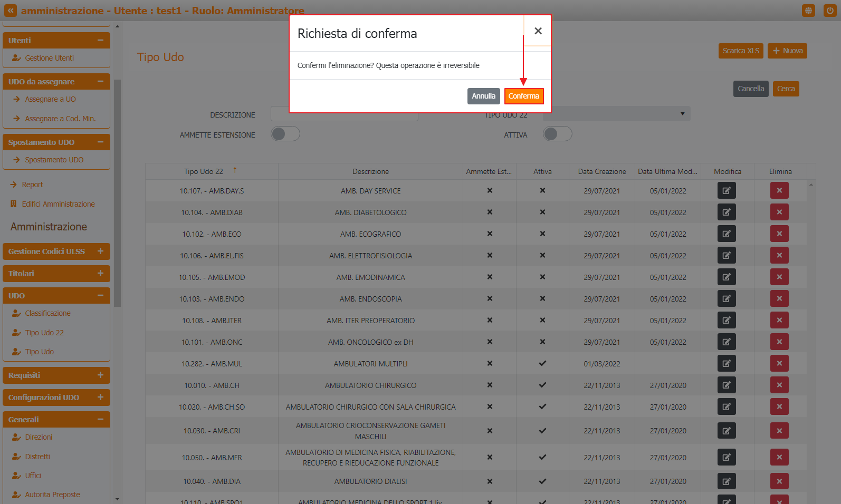Open Uffici under Generali
Viewport: 841px width, 504px height.
tap(33, 476)
